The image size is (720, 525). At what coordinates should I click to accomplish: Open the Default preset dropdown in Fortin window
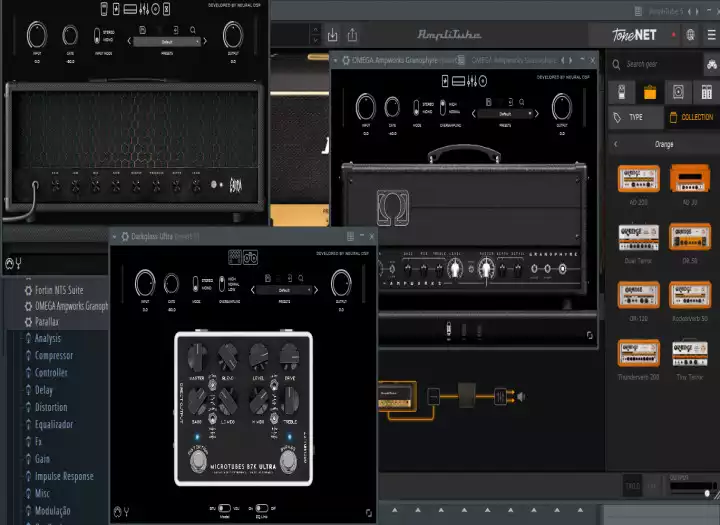point(167,42)
